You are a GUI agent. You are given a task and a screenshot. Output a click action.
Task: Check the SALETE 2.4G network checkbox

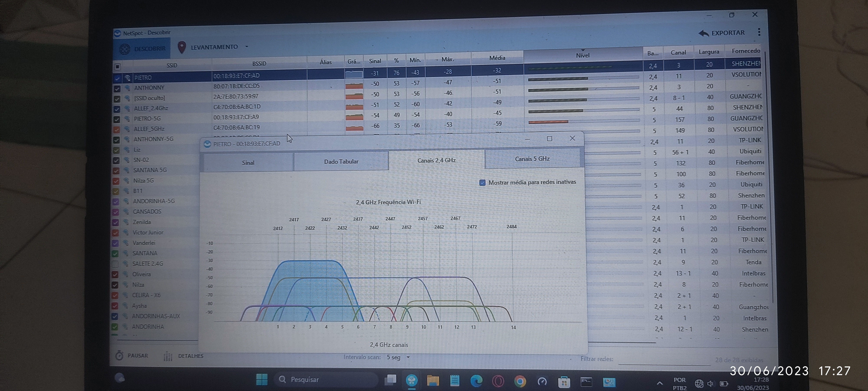pos(115,264)
